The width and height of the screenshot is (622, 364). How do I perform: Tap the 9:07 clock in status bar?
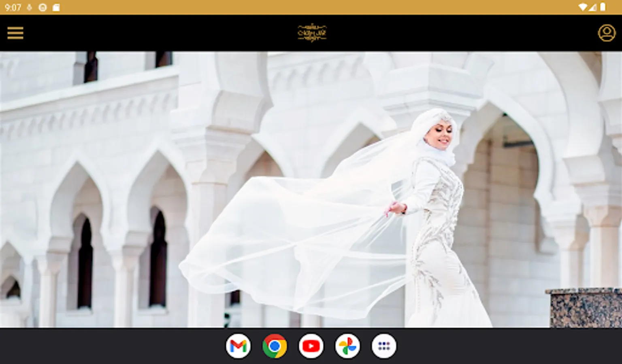pos(13,7)
